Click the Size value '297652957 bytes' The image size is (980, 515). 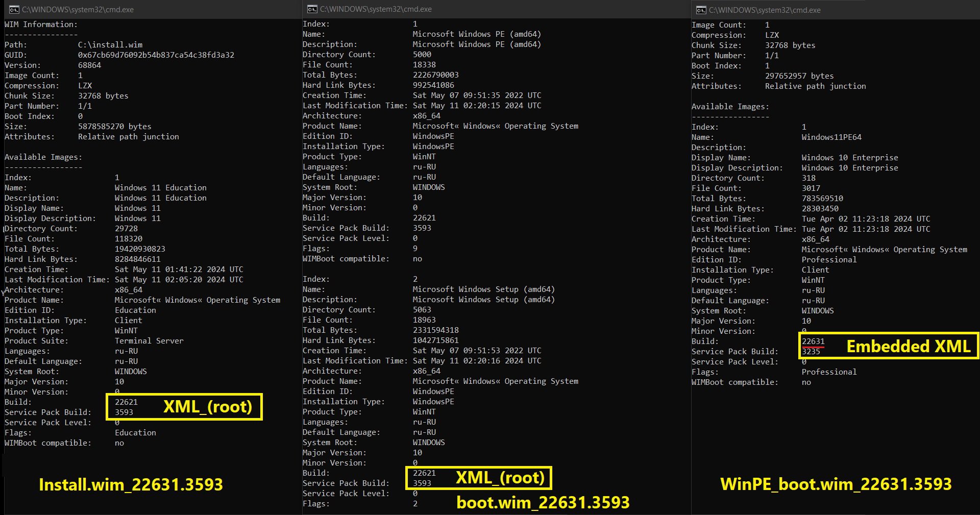799,76
